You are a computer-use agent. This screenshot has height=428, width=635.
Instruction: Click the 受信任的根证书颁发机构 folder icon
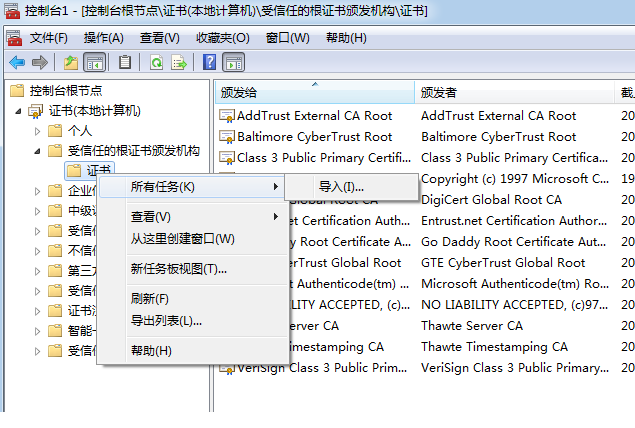pyautogui.click(x=55, y=151)
